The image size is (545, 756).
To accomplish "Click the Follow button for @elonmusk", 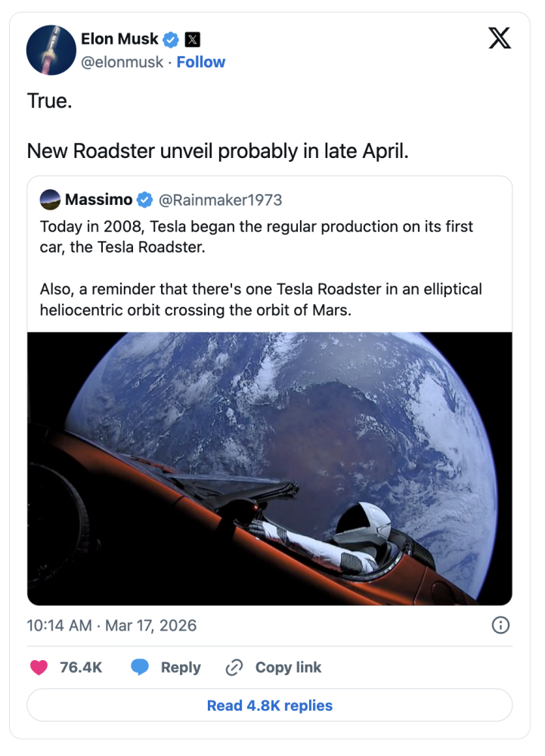I will 200,62.
